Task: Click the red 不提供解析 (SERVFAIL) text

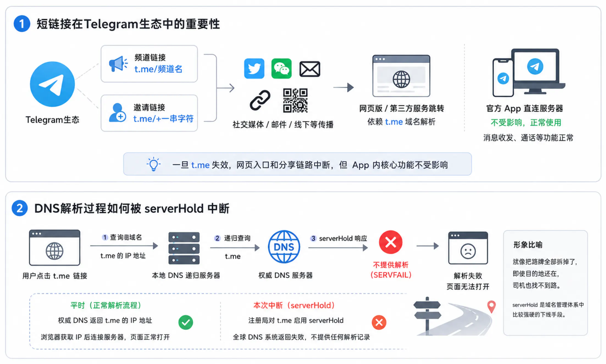Action: 391,270
